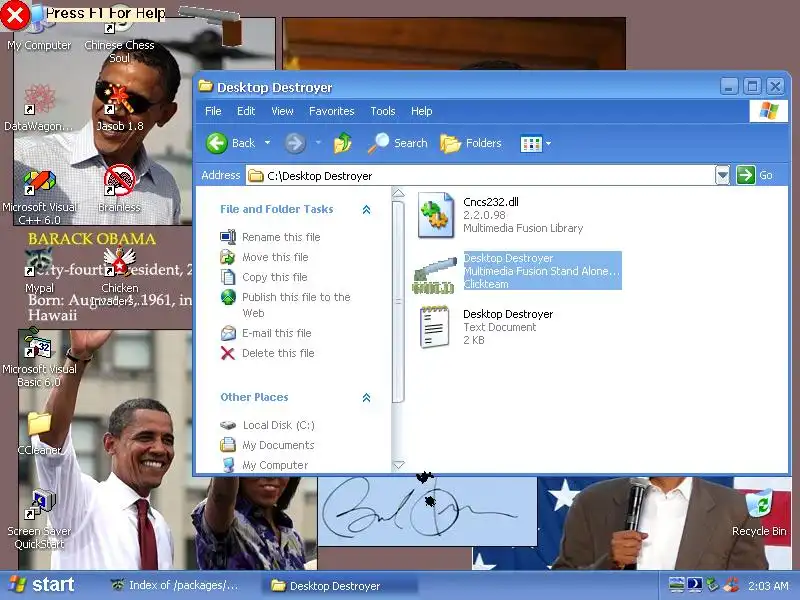Image resolution: width=800 pixels, height=600 pixels.
Task: Open the Search pane in Explorer
Action: click(397, 143)
